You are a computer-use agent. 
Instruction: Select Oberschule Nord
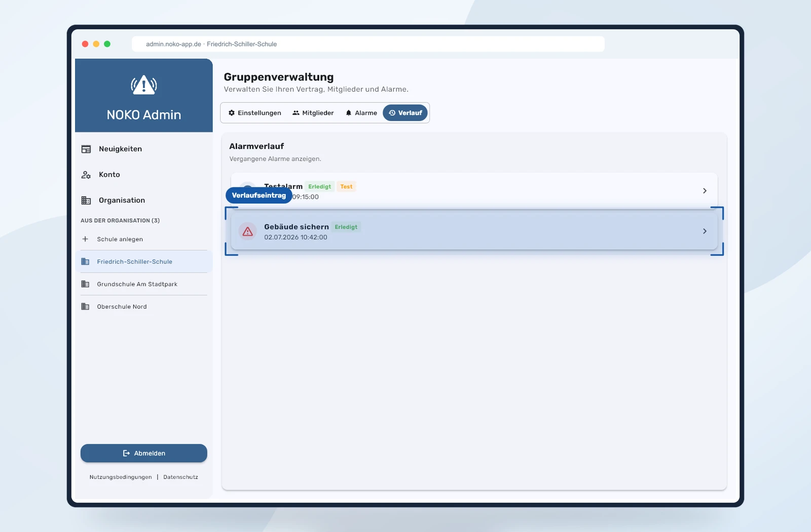[x=144, y=307]
